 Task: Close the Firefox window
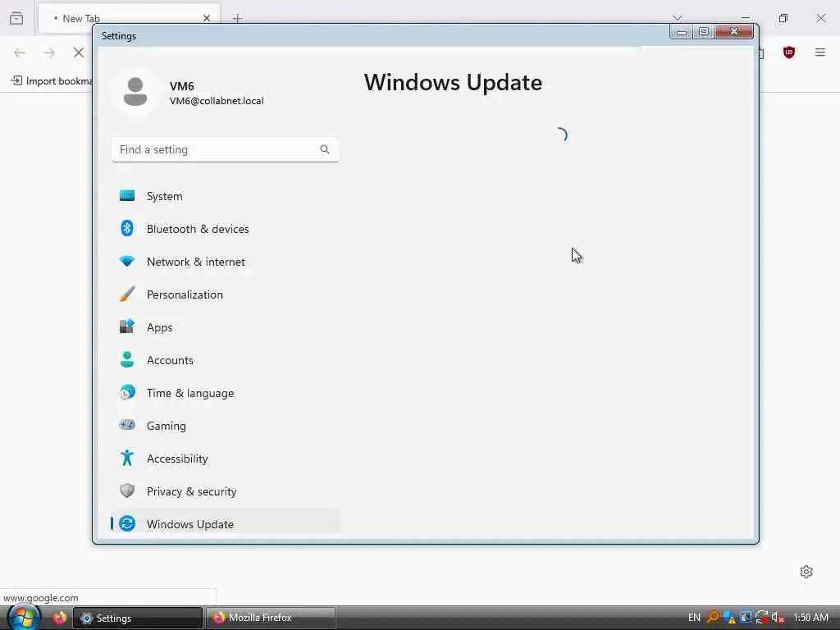point(820,18)
